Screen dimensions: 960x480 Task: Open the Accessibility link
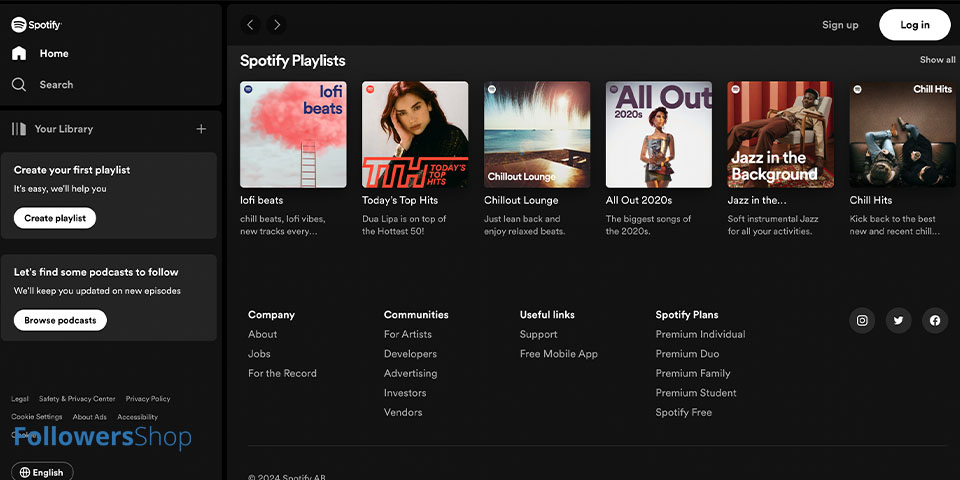(138, 417)
